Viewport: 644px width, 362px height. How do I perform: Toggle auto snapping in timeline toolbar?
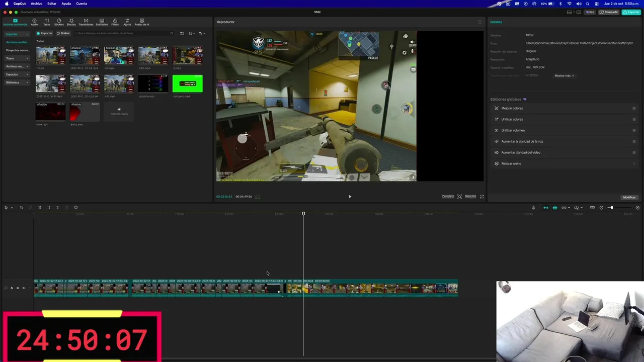(x=555, y=208)
